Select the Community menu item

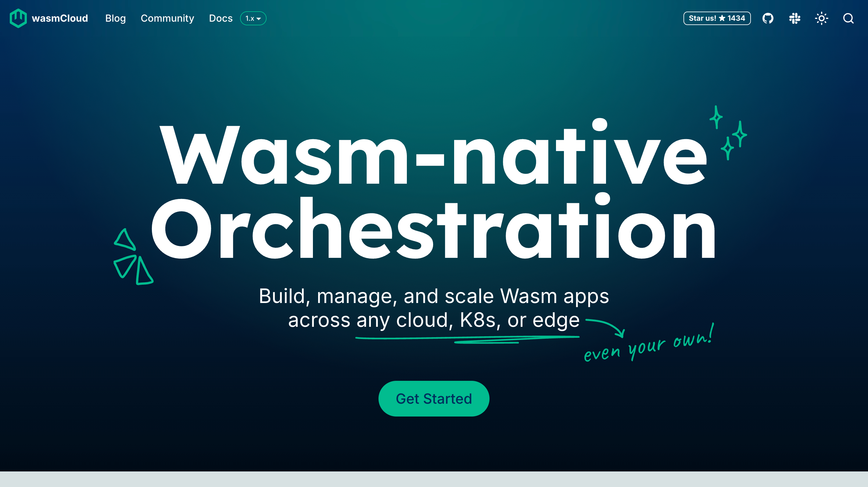point(167,18)
